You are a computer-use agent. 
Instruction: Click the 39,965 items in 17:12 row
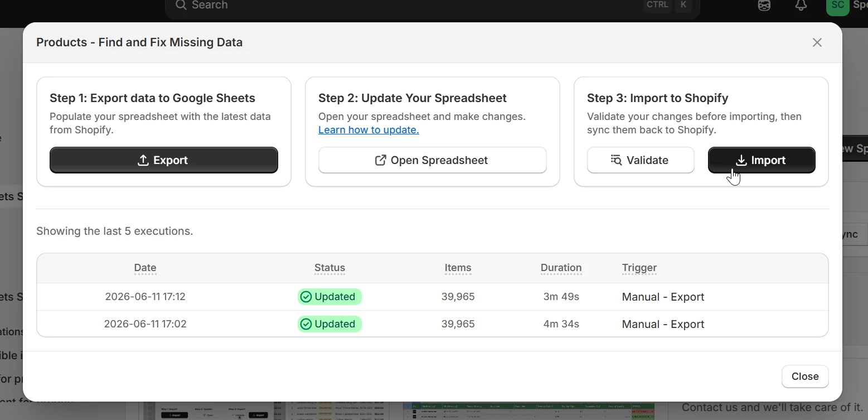(458, 297)
